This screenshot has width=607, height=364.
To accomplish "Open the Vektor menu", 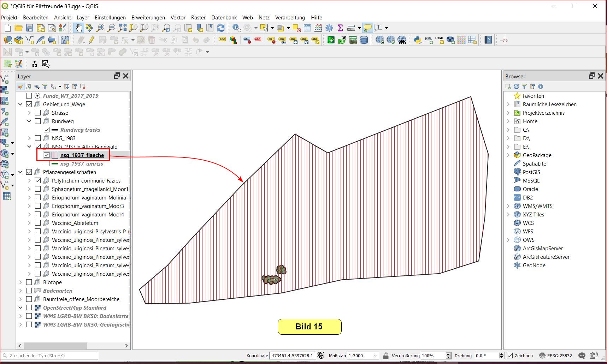I will [178, 18].
